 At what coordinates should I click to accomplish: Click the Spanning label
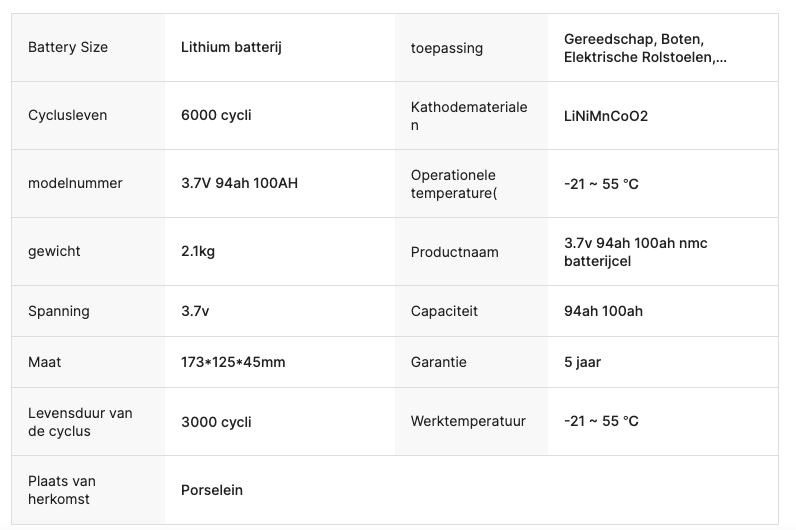point(58,311)
